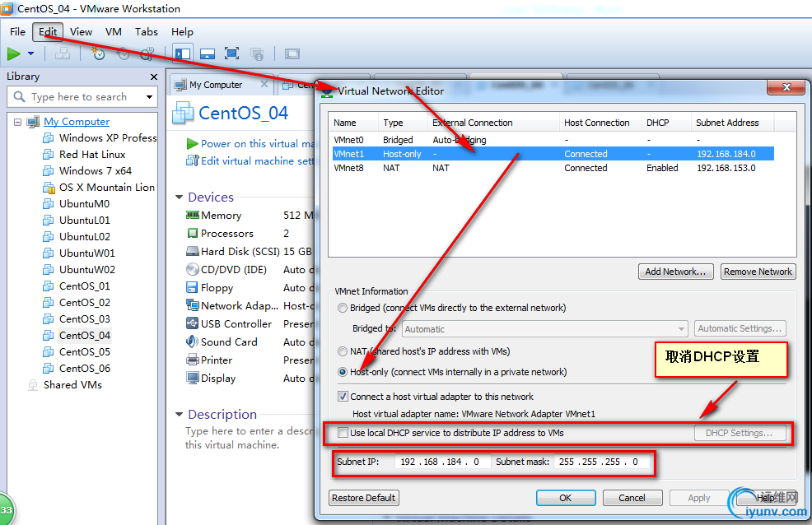Select the VMnet8 NAT network row

[x=553, y=168]
